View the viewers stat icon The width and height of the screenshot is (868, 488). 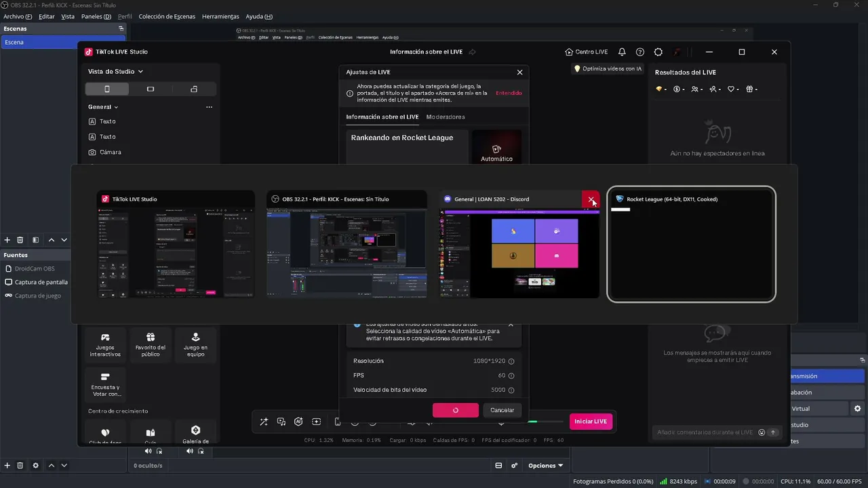(695, 89)
